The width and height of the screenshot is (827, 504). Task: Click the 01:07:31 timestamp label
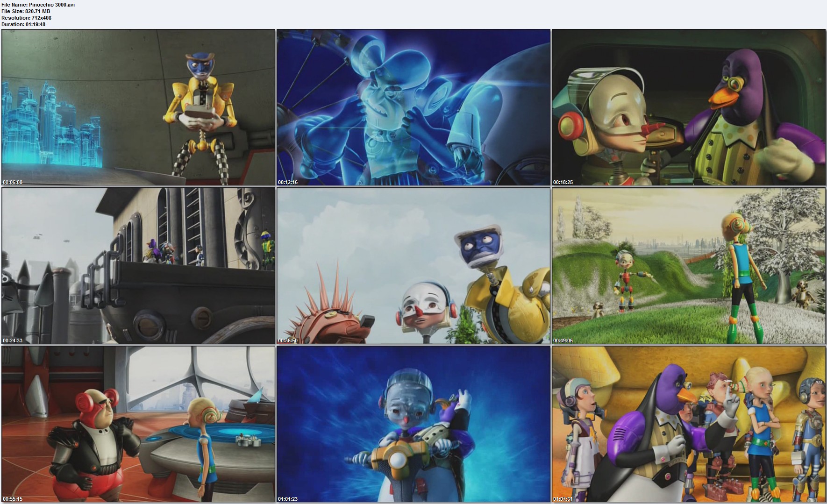coord(563,499)
